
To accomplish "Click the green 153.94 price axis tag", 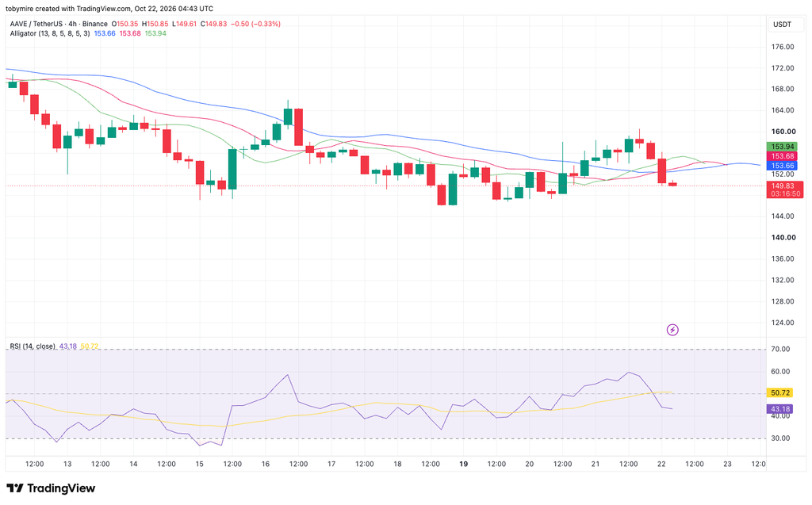I will pyautogui.click(x=782, y=147).
